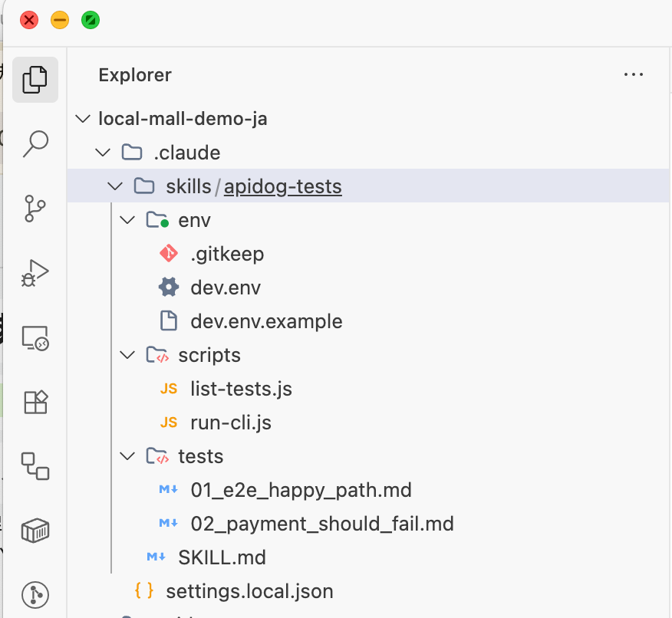Viewport: 672px width, 618px height.
Task: Collapse the skills/apidog-tests chevron
Action: point(115,186)
